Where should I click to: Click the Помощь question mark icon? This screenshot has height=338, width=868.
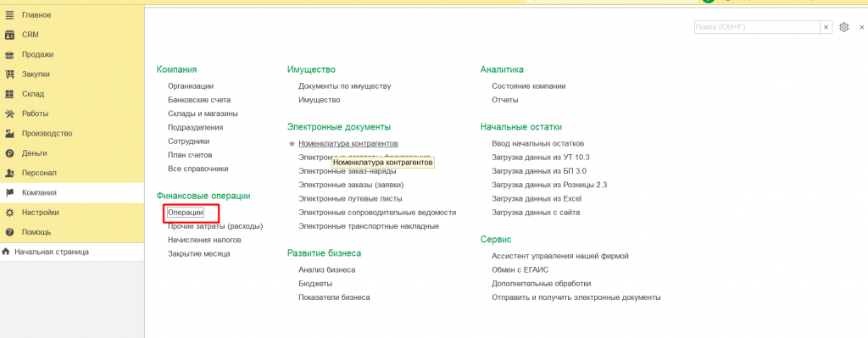click(8, 232)
